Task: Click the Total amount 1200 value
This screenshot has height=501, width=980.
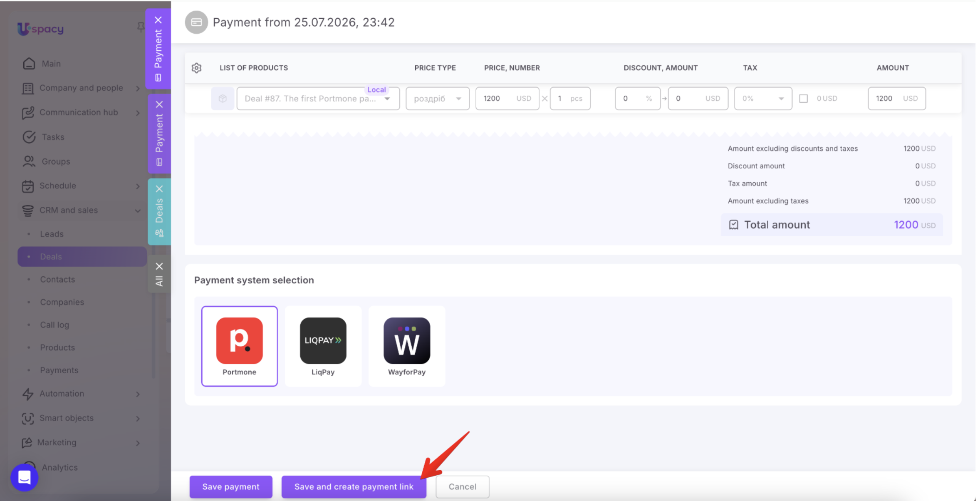Action: click(906, 225)
